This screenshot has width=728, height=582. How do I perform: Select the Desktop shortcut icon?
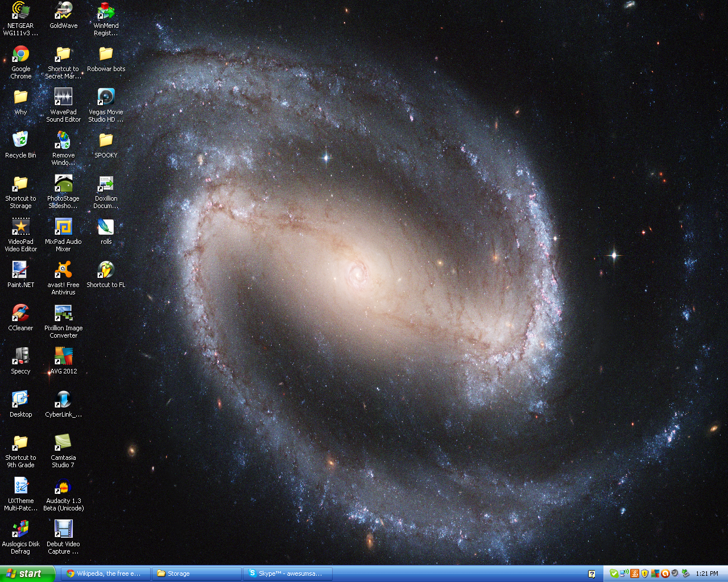20,404
